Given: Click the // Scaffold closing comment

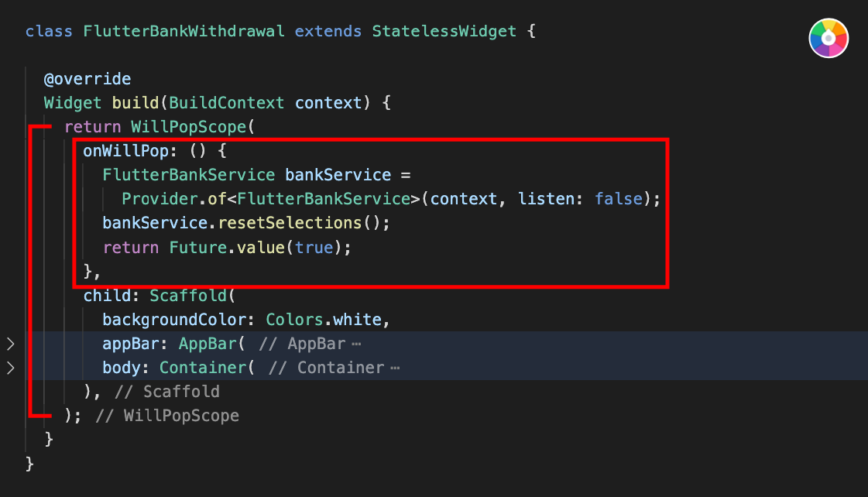Looking at the screenshot, I should (166, 391).
